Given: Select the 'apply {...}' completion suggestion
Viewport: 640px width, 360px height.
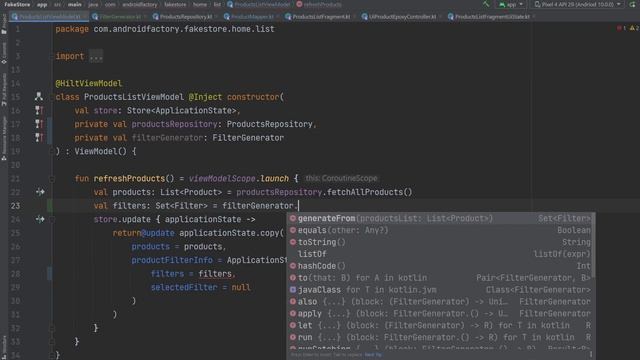Looking at the screenshot, I should coord(440,313).
